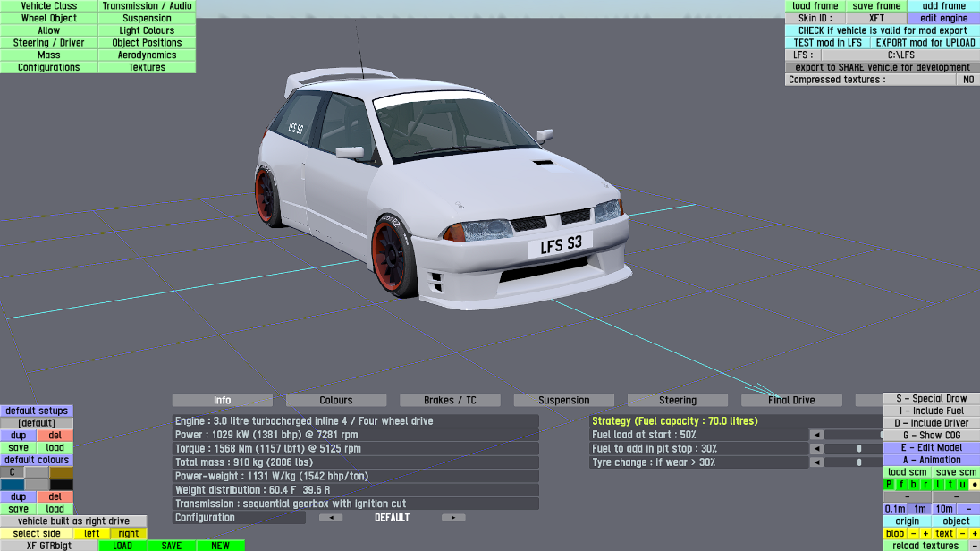The image size is (980, 551).
Task: Select the r view button
Action: click(925, 484)
